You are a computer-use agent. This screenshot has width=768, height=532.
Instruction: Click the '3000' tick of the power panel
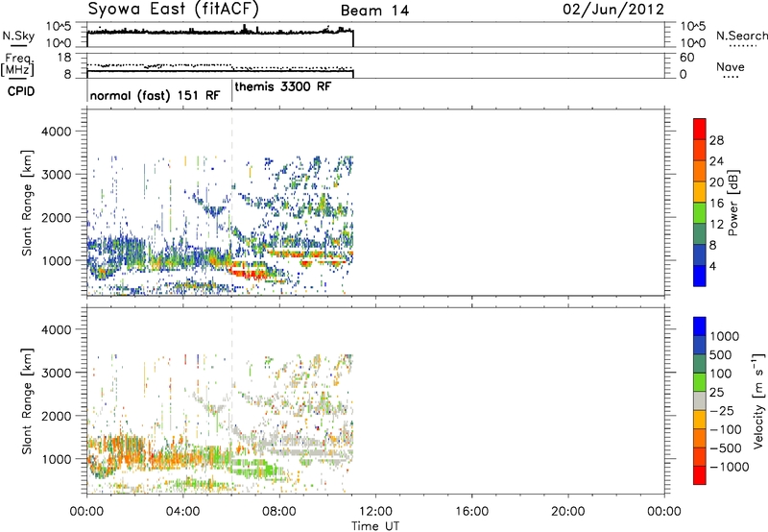tap(56, 175)
